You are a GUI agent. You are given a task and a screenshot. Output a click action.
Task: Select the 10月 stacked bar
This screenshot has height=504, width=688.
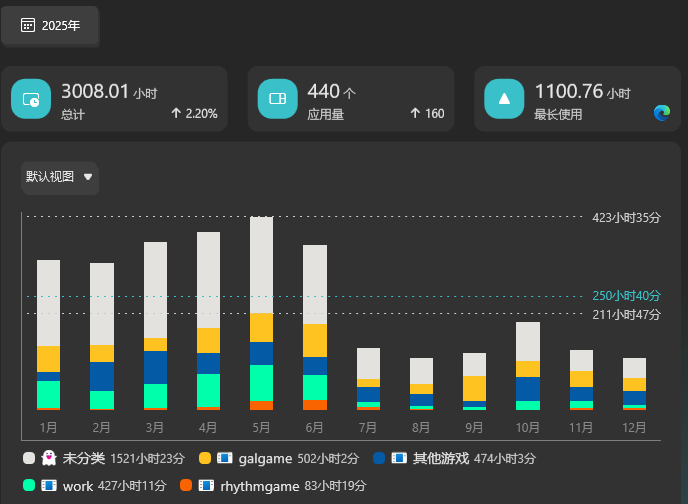click(528, 366)
